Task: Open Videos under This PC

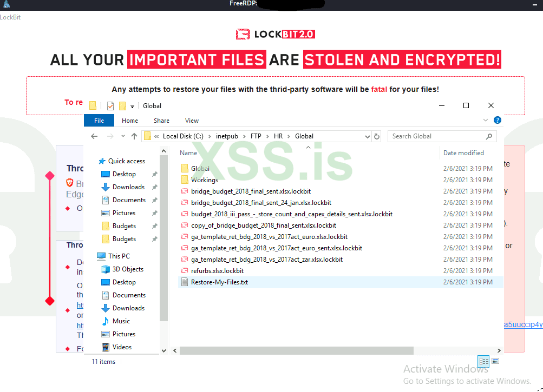Action: tap(122, 347)
